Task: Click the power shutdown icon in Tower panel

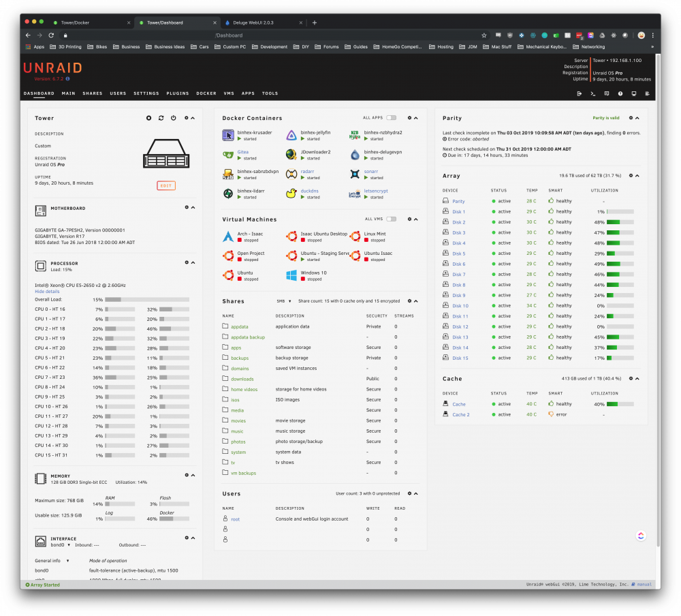Action: click(x=173, y=118)
